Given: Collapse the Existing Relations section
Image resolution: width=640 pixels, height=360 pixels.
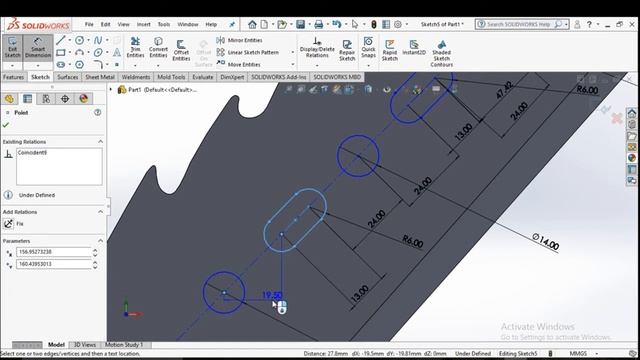Looking at the screenshot, I should pos(100,142).
